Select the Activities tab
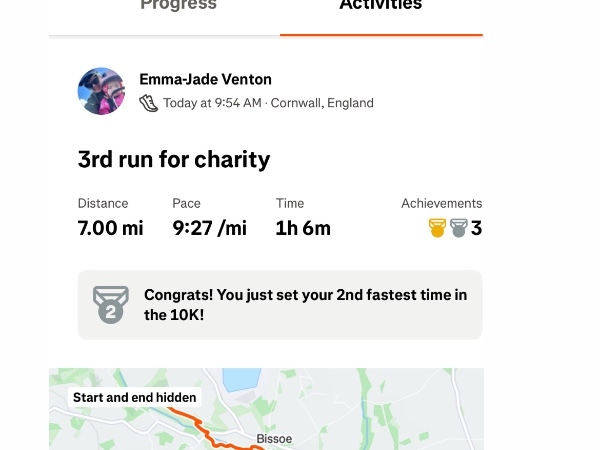The height and width of the screenshot is (450, 600). (381, 5)
